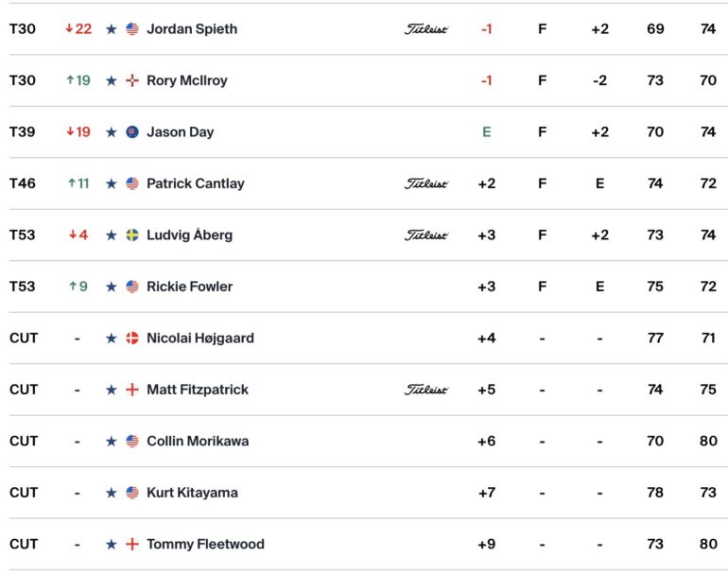Expand Kurt Kitayama's scorecard row
This screenshot has width=728, height=574.
pos(364,493)
